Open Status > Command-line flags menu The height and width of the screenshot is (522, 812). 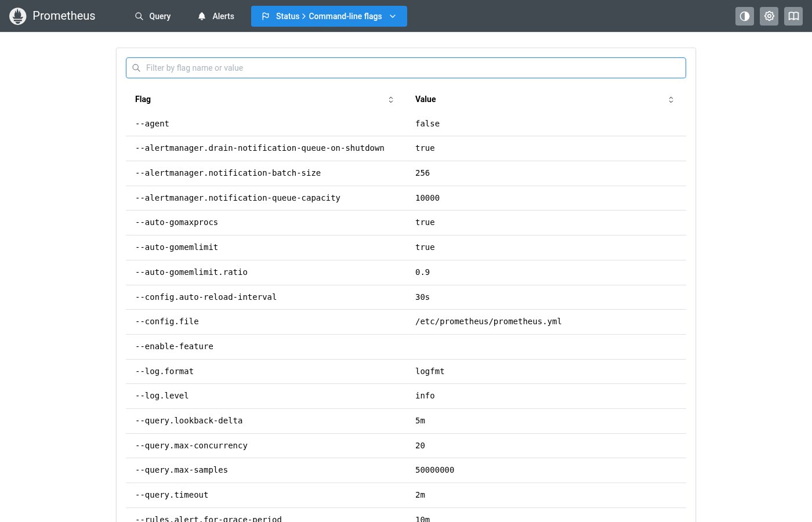click(329, 16)
